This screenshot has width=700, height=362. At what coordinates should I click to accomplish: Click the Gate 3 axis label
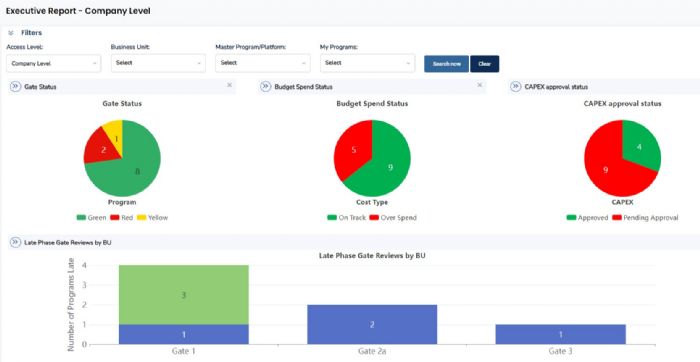click(x=560, y=351)
